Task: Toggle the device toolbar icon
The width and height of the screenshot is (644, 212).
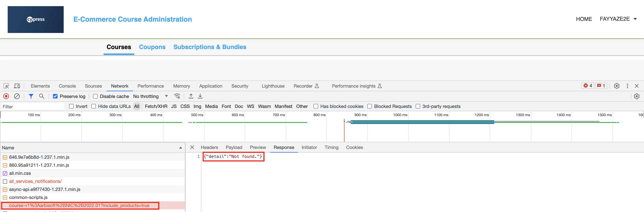Action: (x=17, y=86)
